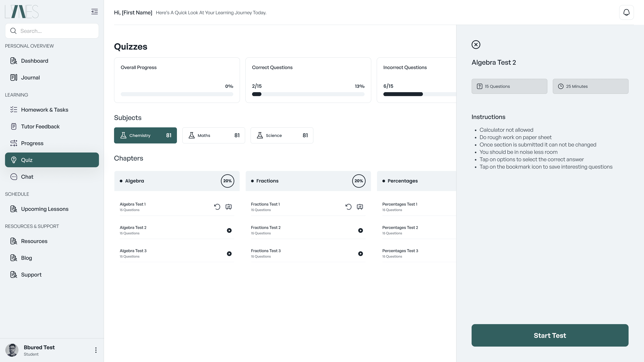Open Fractions Test 1 results icon
The image size is (644, 362).
[x=360, y=207]
